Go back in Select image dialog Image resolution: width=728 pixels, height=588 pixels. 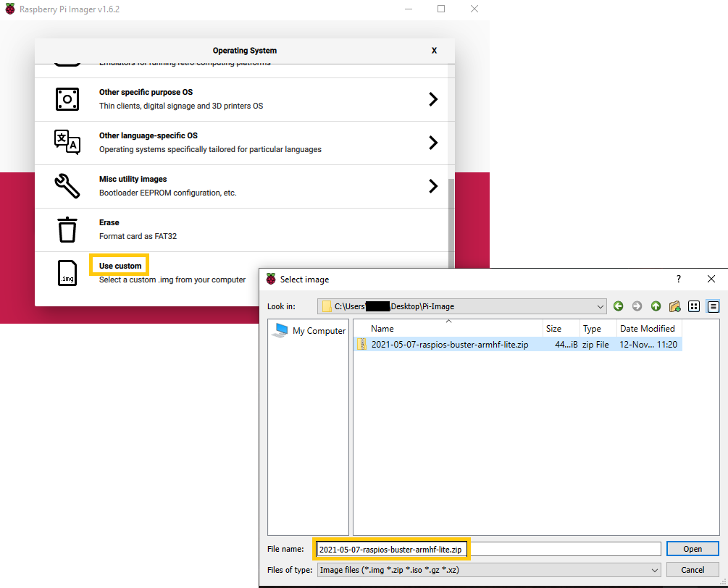[x=618, y=306]
